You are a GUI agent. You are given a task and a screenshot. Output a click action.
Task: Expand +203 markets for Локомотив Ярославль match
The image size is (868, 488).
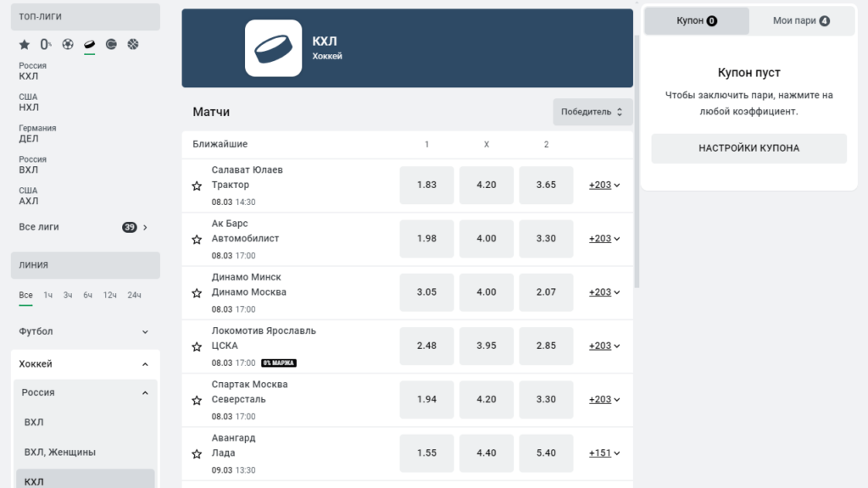click(604, 346)
